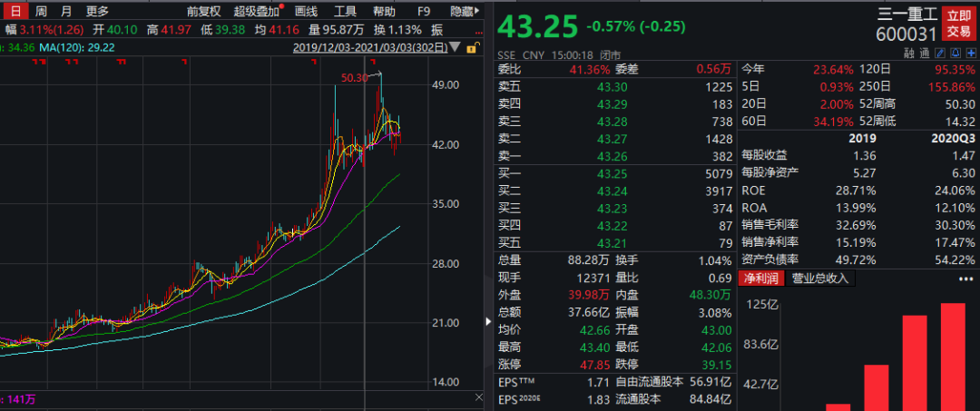Click the pencil note icon beside 融 通
The height and width of the screenshot is (411, 980).
pyautogui.click(x=940, y=54)
